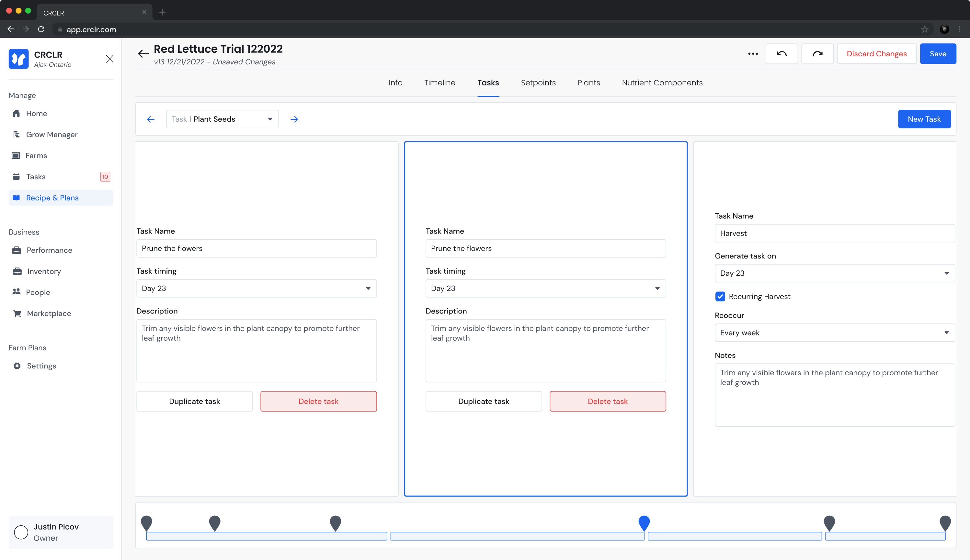970x560 pixels.
Task: Uncheck the Recurring Harvest checkbox
Action: click(x=720, y=297)
